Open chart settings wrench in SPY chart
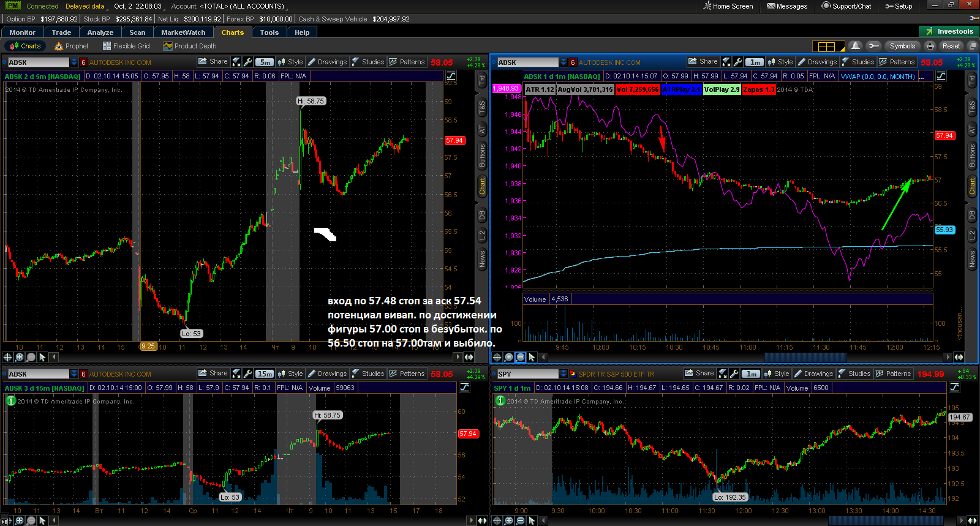Screen dimensions: 980x526 pos(734,374)
